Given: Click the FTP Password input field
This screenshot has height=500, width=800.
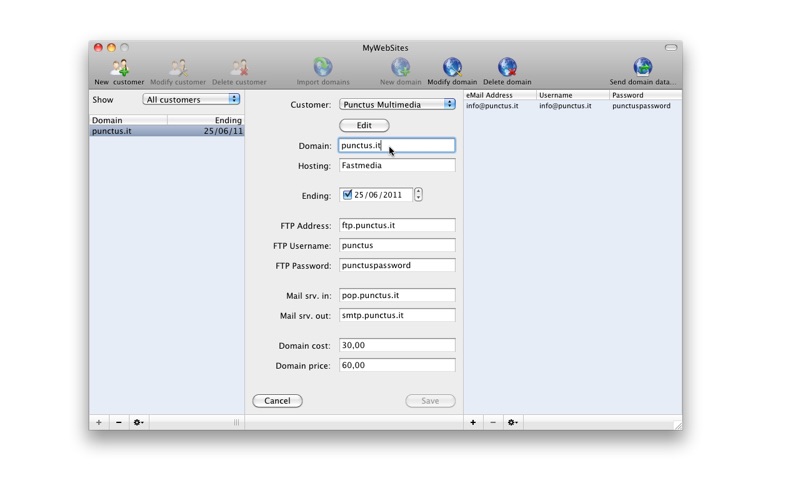Looking at the screenshot, I should click(x=397, y=265).
